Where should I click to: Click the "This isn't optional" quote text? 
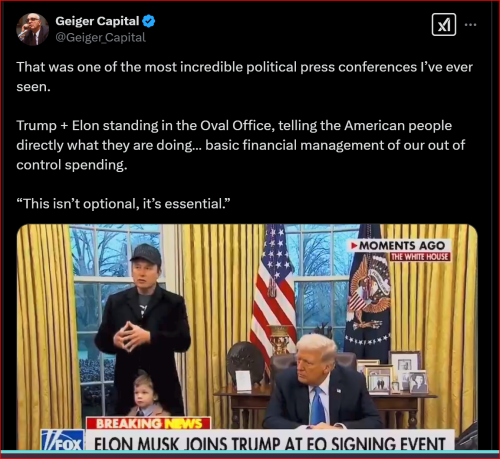(123, 204)
